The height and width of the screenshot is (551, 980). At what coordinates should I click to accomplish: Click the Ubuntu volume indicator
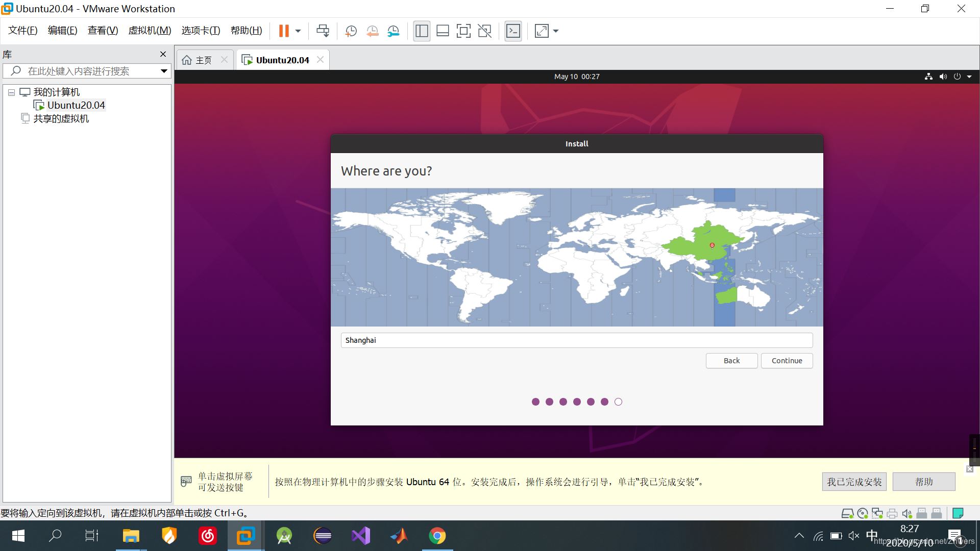point(943,77)
